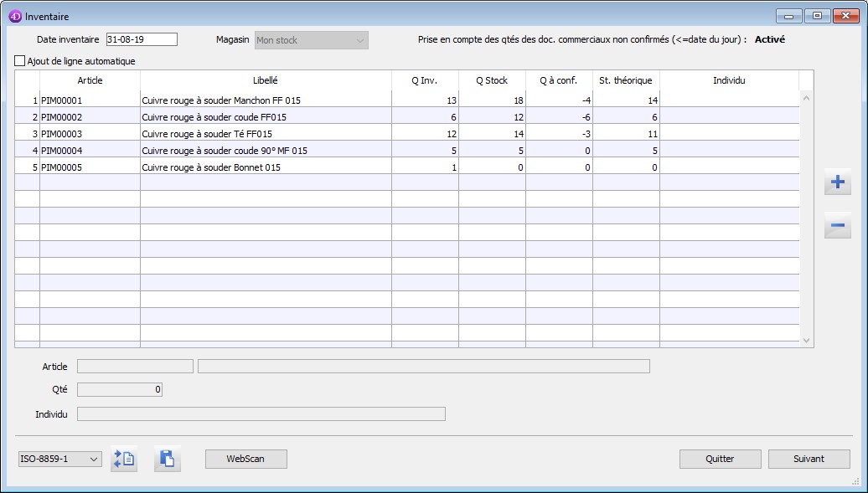Enable Ajout de ligne automatique checkbox

(x=20, y=61)
